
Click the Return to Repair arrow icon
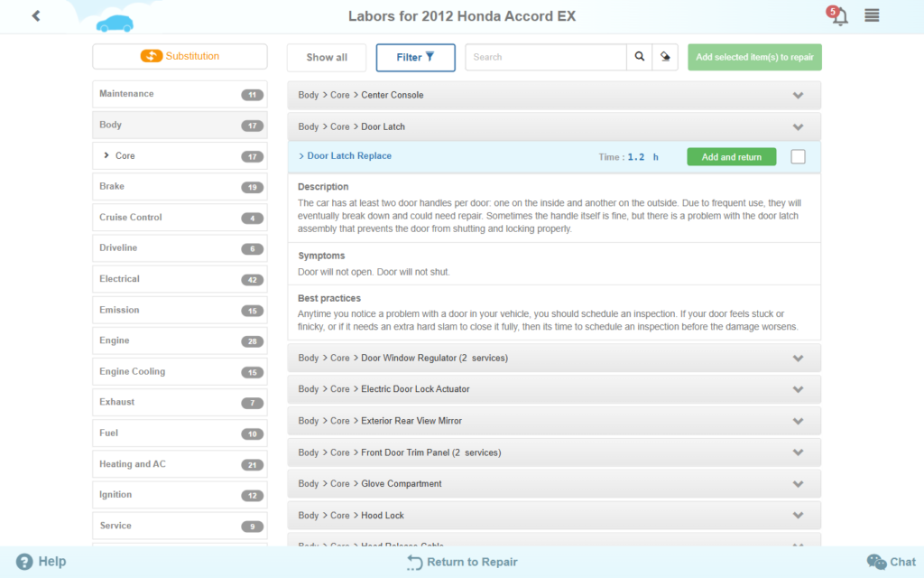click(414, 562)
